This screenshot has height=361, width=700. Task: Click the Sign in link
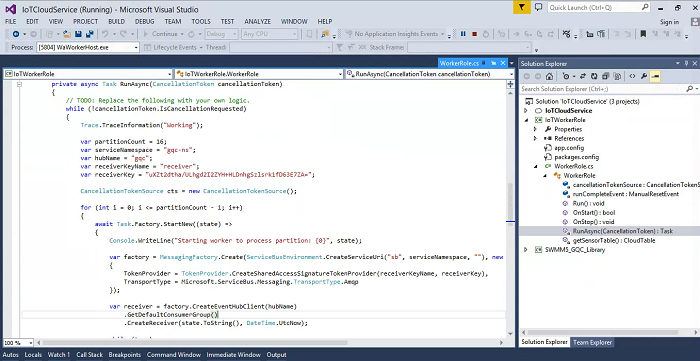pyautogui.click(x=669, y=22)
